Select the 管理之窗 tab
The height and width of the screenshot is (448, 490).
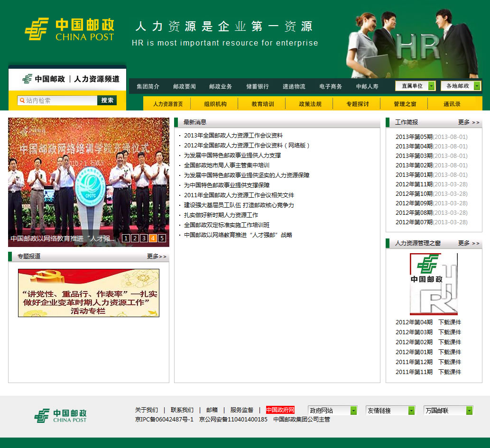(x=405, y=104)
